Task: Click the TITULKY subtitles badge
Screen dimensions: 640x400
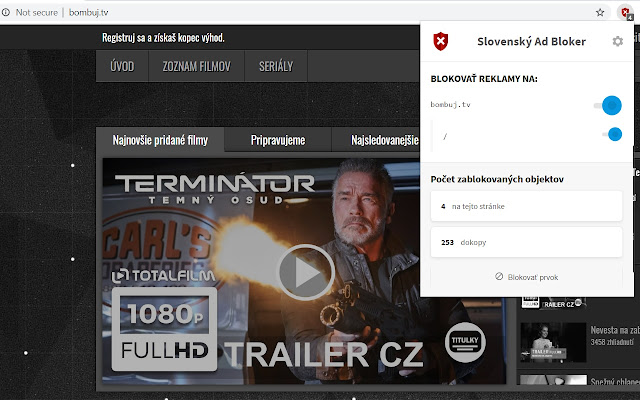Action: point(465,342)
